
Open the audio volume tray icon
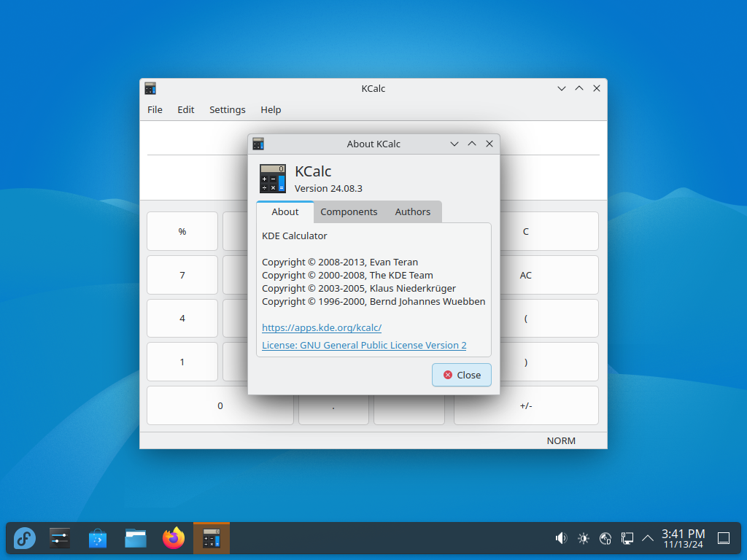[561, 539]
